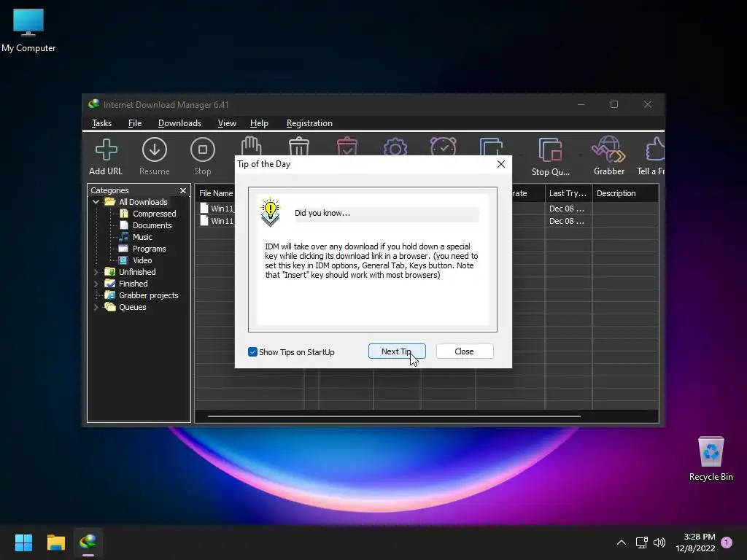Close the Tip of the Day dialog with X
Screen dimensions: 747x560
(x=500, y=164)
